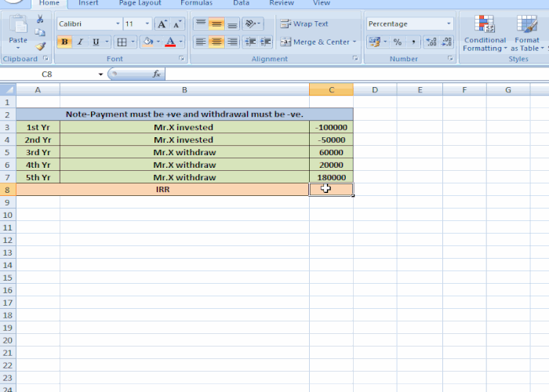
Task: Open the borders dropdown arrow
Action: pos(133,42)
